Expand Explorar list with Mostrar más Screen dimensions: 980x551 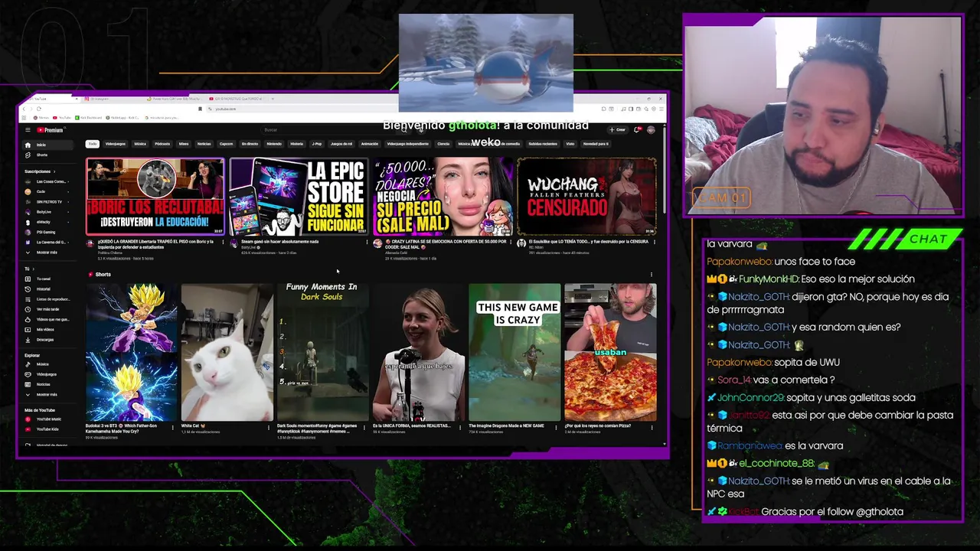47,394
